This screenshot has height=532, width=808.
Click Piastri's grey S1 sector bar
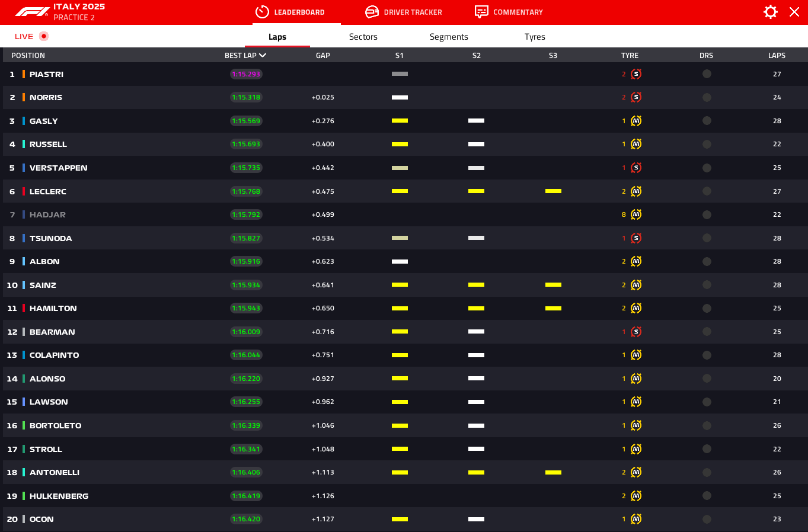400,74
